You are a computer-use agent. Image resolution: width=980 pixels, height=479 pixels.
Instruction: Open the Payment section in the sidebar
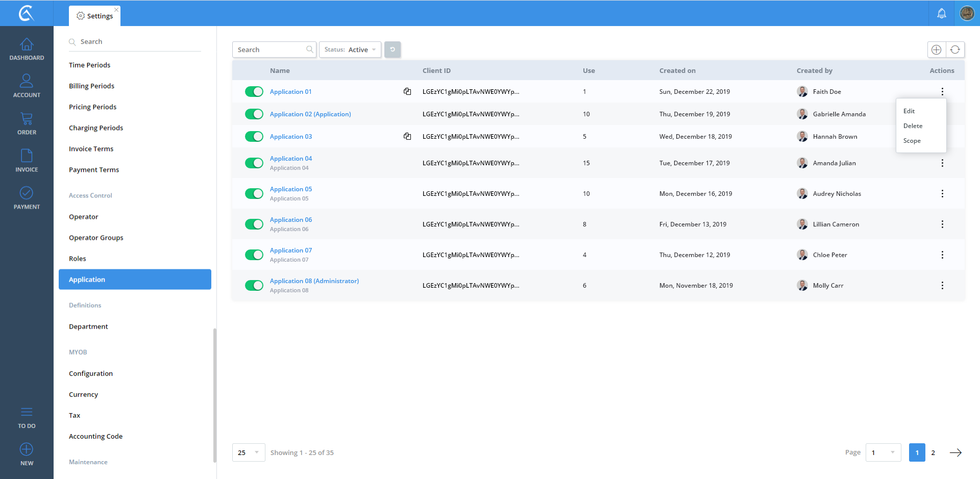pyautogui.click(x=27, y=198)
